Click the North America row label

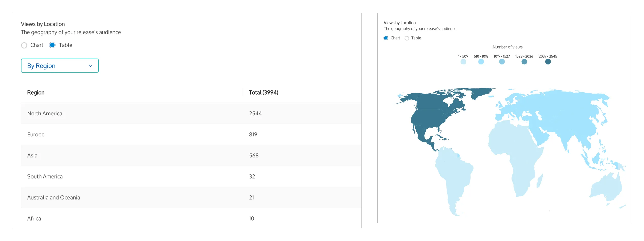point(45,113)
